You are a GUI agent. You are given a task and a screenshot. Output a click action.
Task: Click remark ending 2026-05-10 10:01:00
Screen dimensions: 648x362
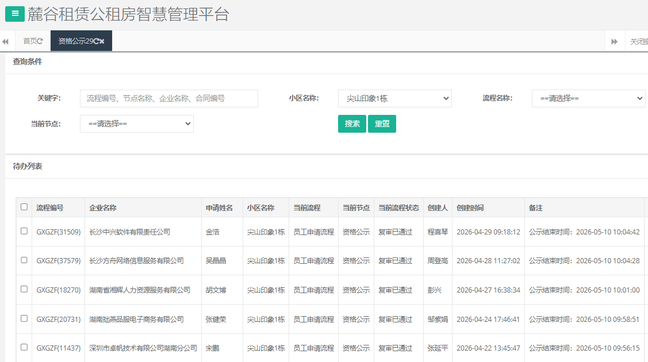[x=584, y=290]
